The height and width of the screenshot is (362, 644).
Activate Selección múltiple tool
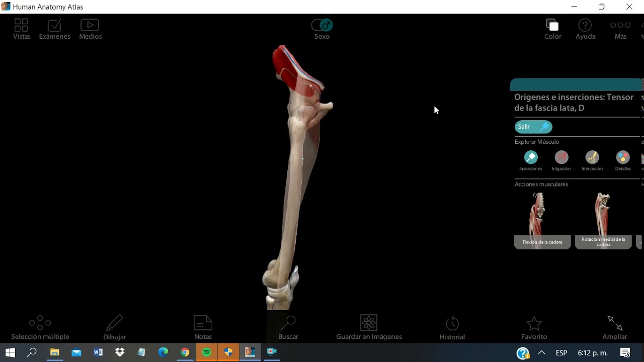pyautogui.click(x=40, y=328)
